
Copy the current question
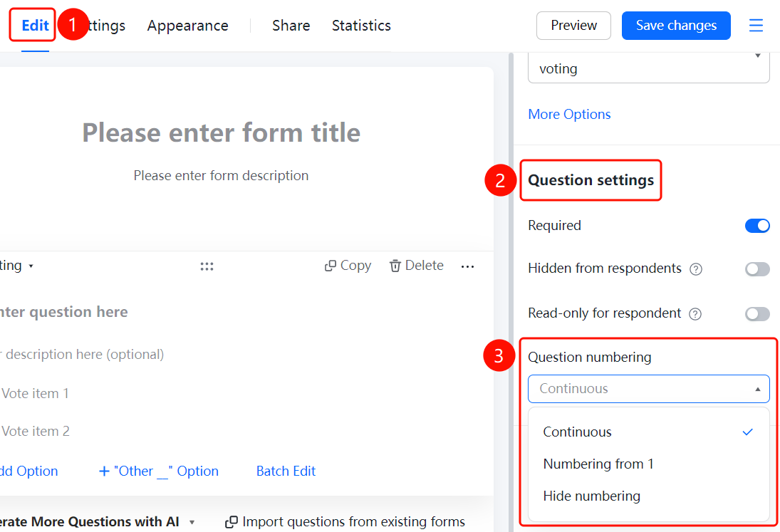pyautogui.click(x=348, y=266)
